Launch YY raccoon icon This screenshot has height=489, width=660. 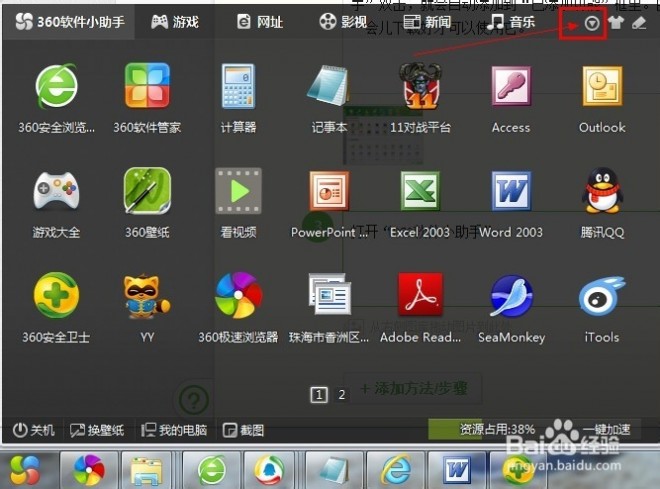point(147,296)
